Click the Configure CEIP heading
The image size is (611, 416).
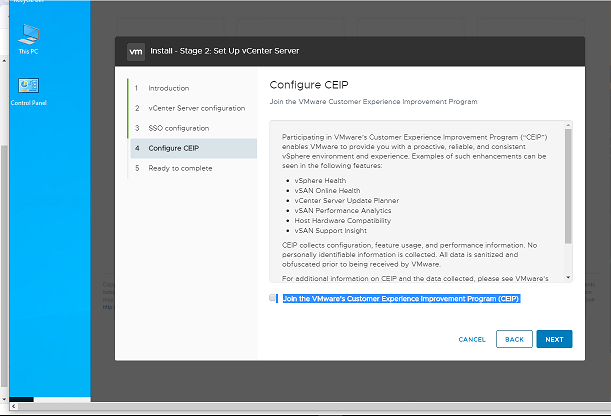click(x=308, y=84)
